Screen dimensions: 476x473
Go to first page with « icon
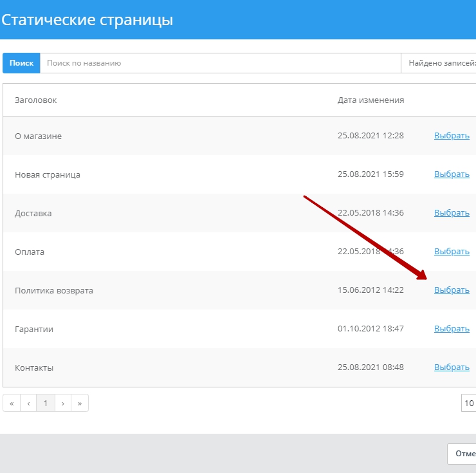click(12, 403)
